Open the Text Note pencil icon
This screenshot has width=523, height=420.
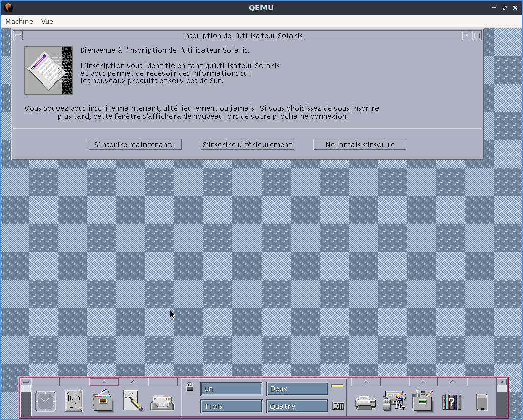[x=133, y=400]
